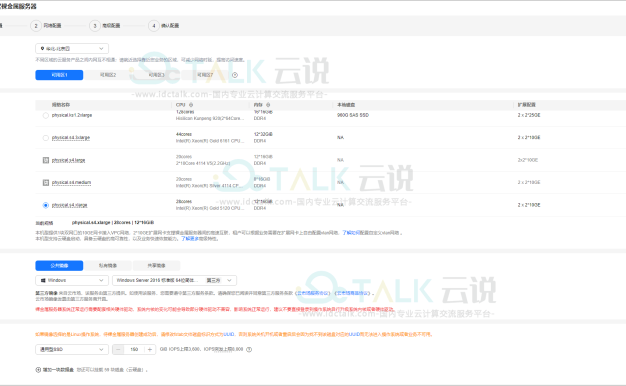Switch to the shared image tab
The image size is (626, 386).
tap(156, 265)
